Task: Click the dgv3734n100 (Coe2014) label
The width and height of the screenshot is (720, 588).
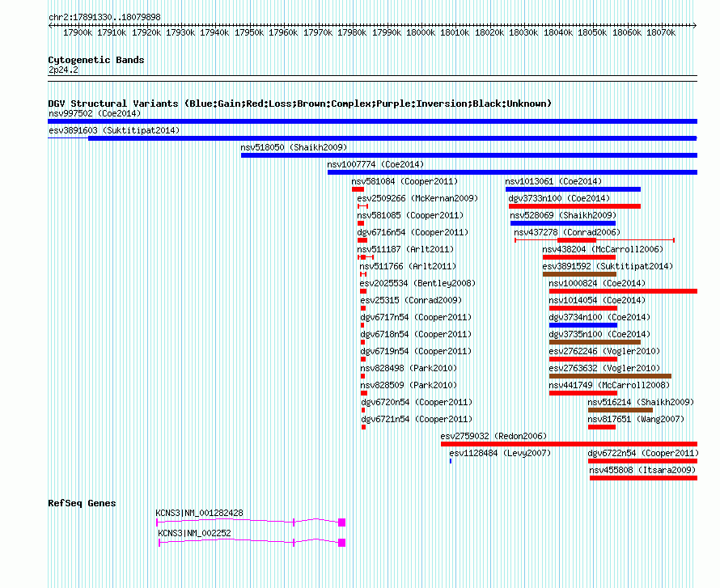Action: 599,317
